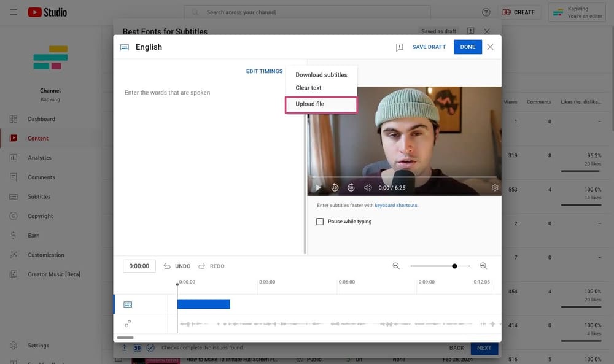Click the 0:00:00 timestamp input field
The image size is (614, 364).
point(139,266)
